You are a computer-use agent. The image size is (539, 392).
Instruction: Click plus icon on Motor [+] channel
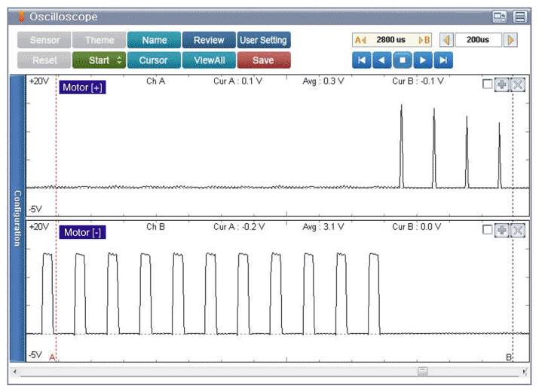501,84
